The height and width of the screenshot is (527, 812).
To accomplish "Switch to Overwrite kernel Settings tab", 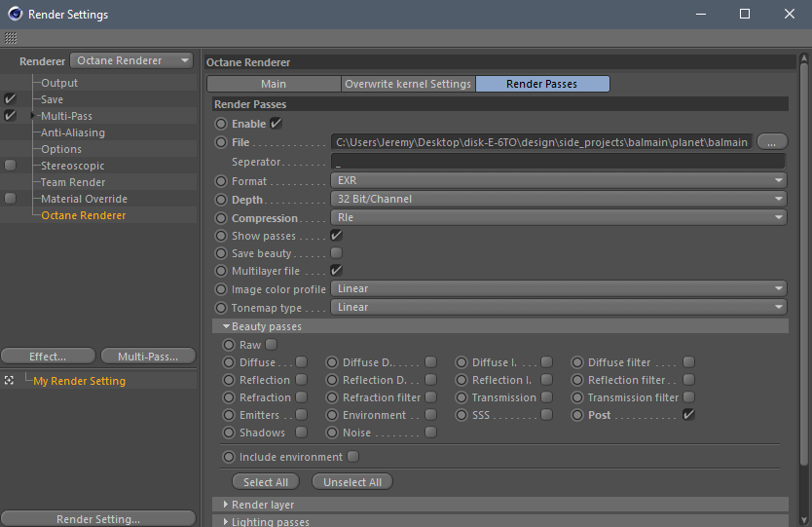I will [x=408, y=84].
